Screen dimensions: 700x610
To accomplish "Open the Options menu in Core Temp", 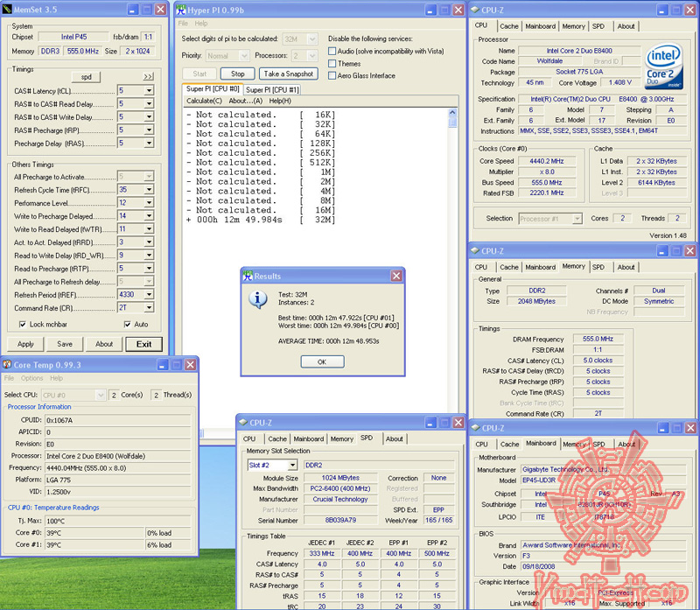I will pos(31,378).
